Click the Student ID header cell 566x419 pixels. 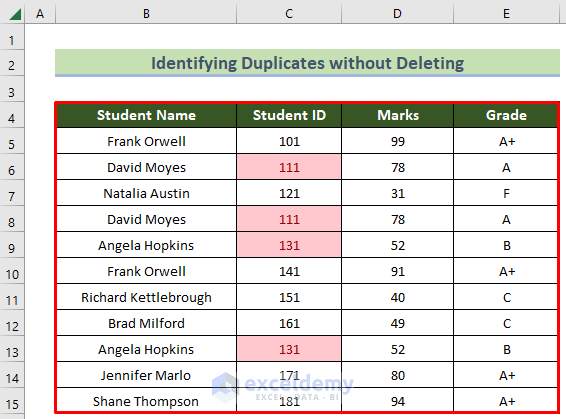(289, 115)
